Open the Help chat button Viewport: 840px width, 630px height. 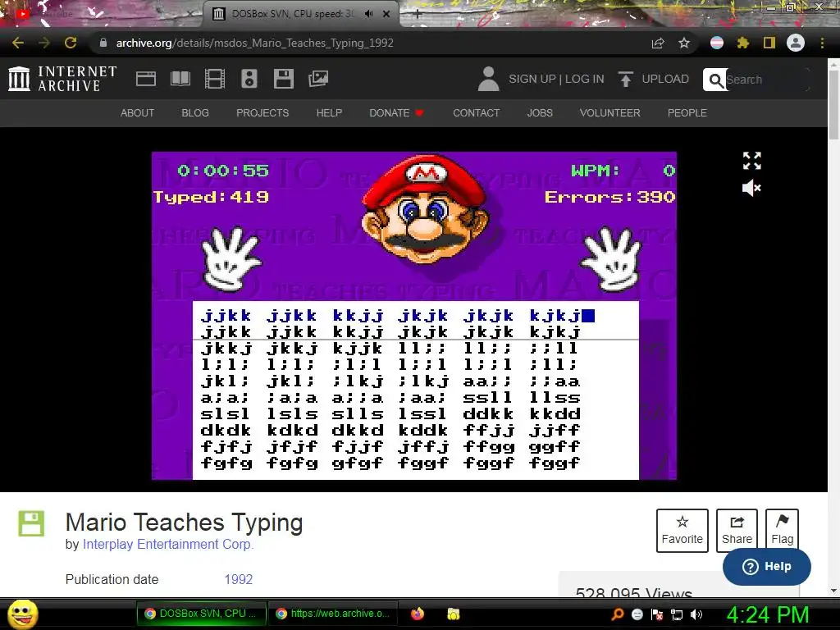(x=767, y=567)
